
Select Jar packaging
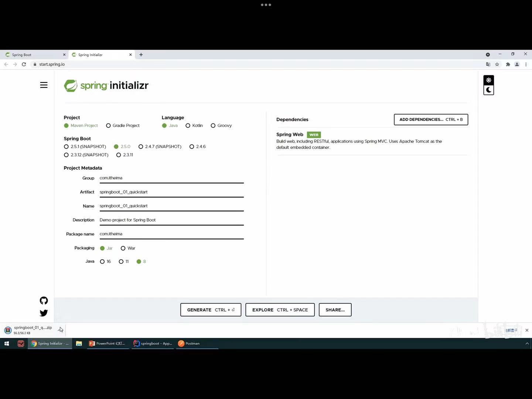point(102,248)
